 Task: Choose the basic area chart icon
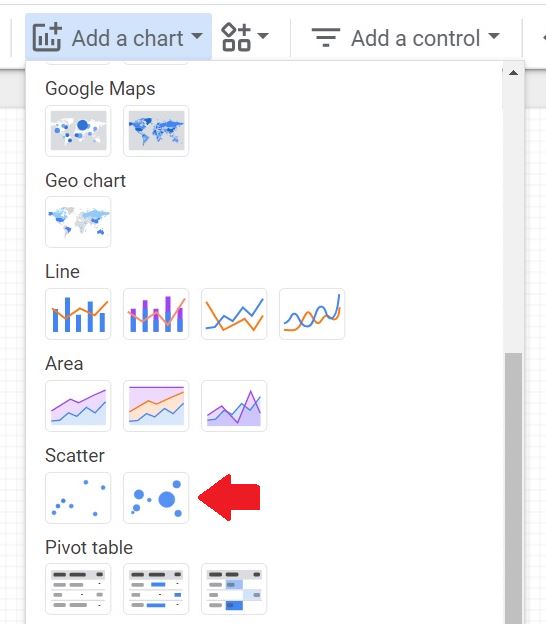(x=78, y=406)
